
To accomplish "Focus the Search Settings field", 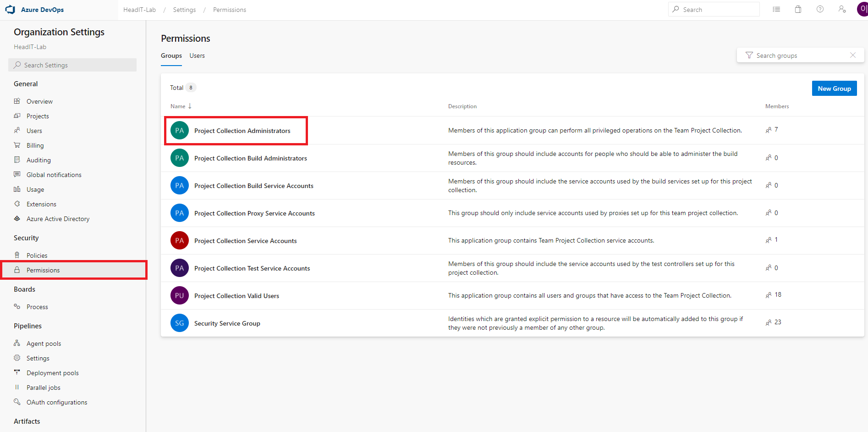I will (72, 65).
